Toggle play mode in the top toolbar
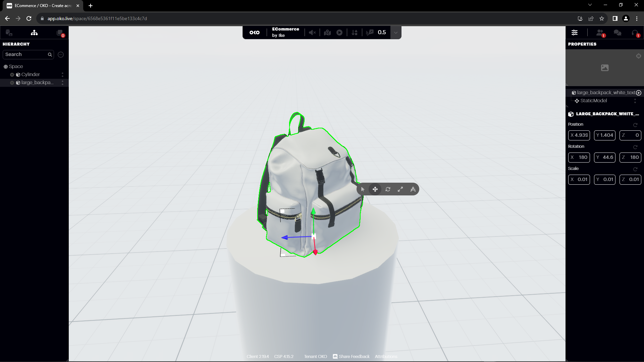Viewport: 644px width, 362px height. click(x=339, y=33)
